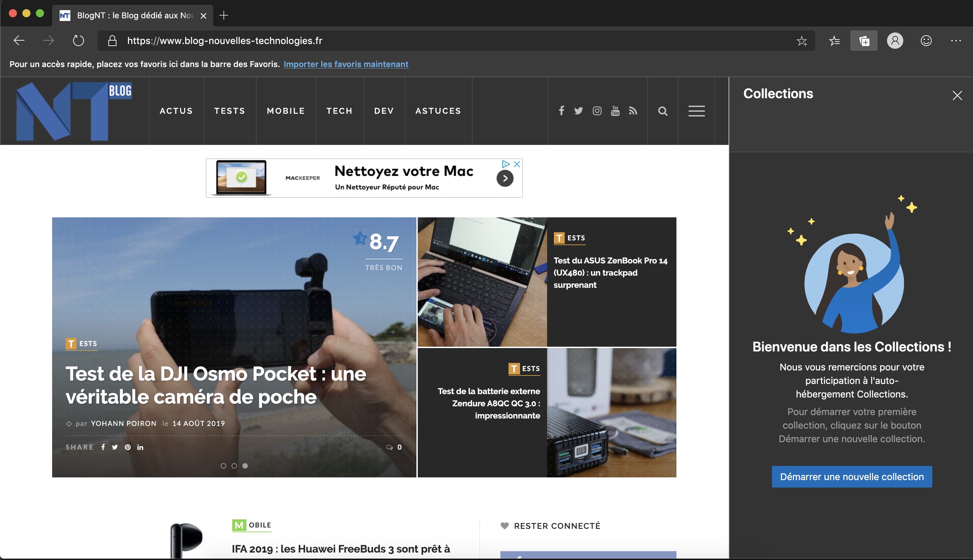Select the second carousel dot
The image size is (973, 560).
pos(234,466)
